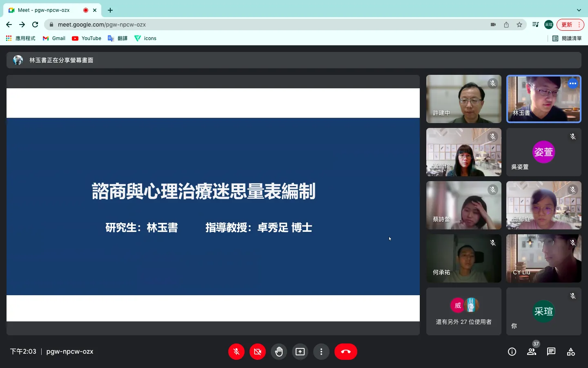
Task: Open the media control playlist icon
Action: point(536,25)
